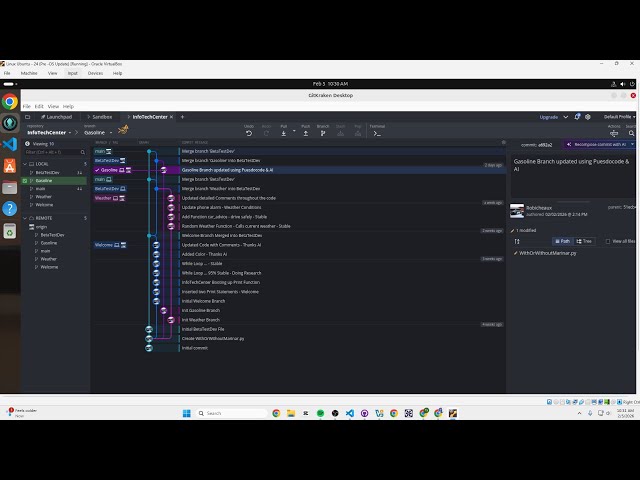The height and width of the screenshot is (480, 640).
Task: Open the Terminal from the toolbar
Action: tap(377, 131)
